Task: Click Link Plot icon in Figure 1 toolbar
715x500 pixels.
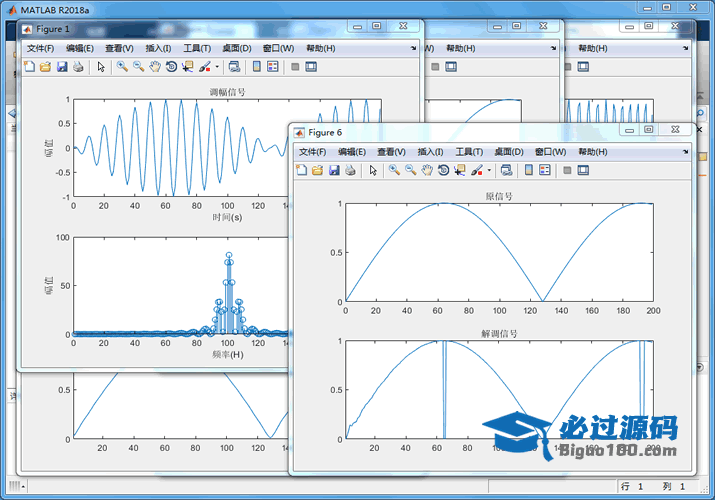Action: pos(234,67)
